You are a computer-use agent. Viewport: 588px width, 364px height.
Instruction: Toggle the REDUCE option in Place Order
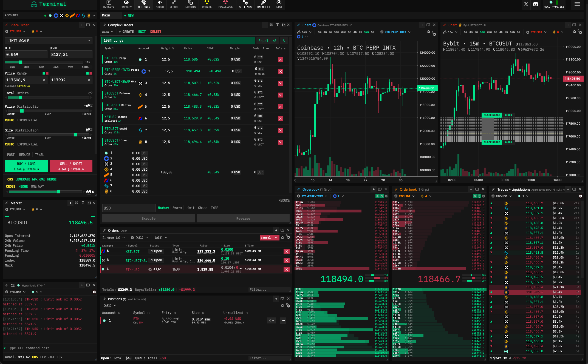[x=25, y=155]
